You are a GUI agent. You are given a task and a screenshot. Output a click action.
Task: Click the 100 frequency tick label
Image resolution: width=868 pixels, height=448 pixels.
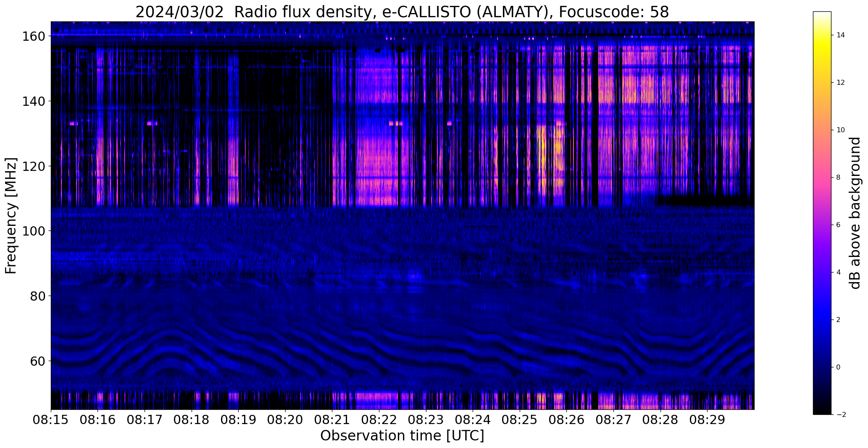point(34,231)
